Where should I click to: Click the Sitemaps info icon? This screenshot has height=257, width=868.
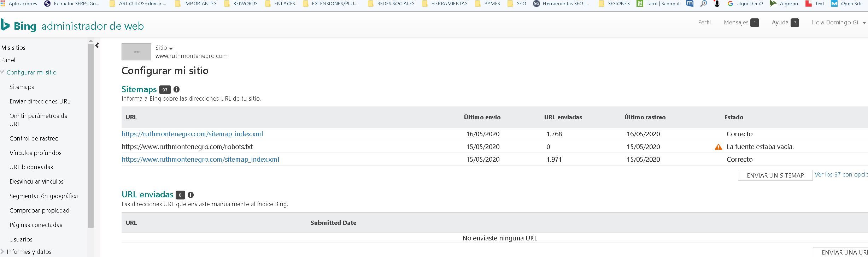(176, 89)
